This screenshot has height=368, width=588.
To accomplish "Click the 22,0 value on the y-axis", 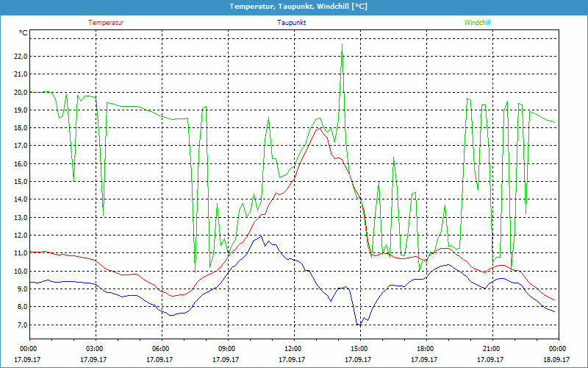I will point(20,57).
